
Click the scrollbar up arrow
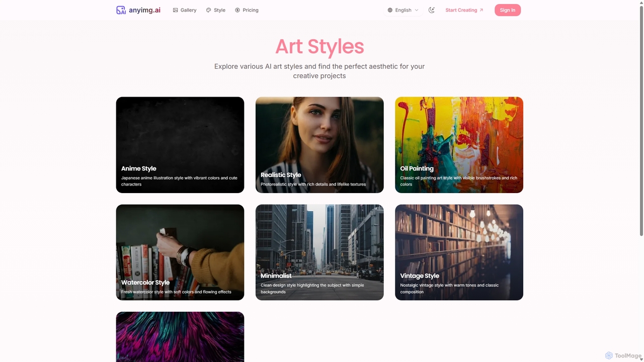pyautogui.click(x=641, y=3)
